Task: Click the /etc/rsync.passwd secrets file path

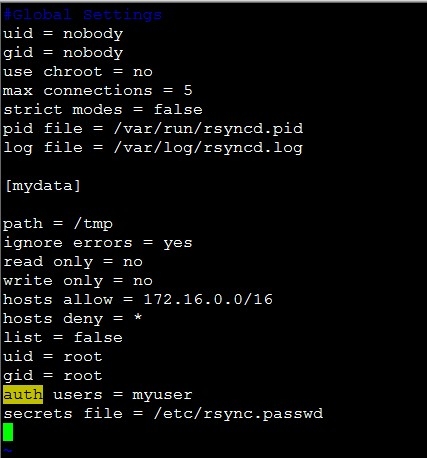Action: 238,414
